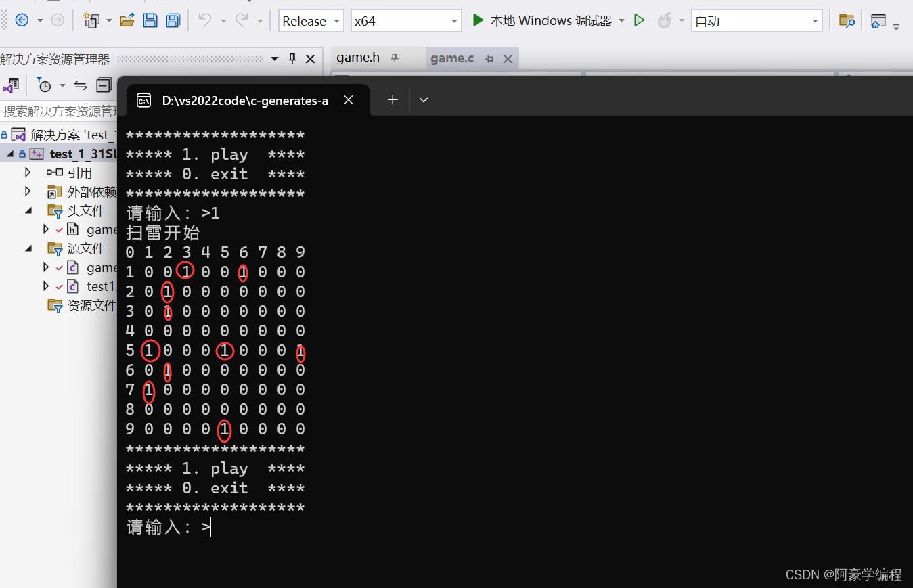Open the Hot Reload options dropdown arrow
Image resolution: width=913 pixels, height=588 pixels.
tap(682, 21)
